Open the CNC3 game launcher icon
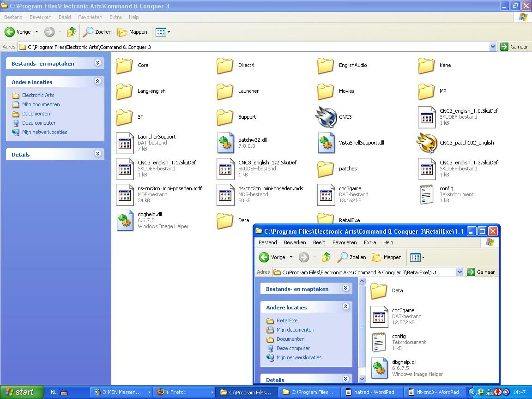The width and height of the screenshot is (532, 399). pos(326,117)
